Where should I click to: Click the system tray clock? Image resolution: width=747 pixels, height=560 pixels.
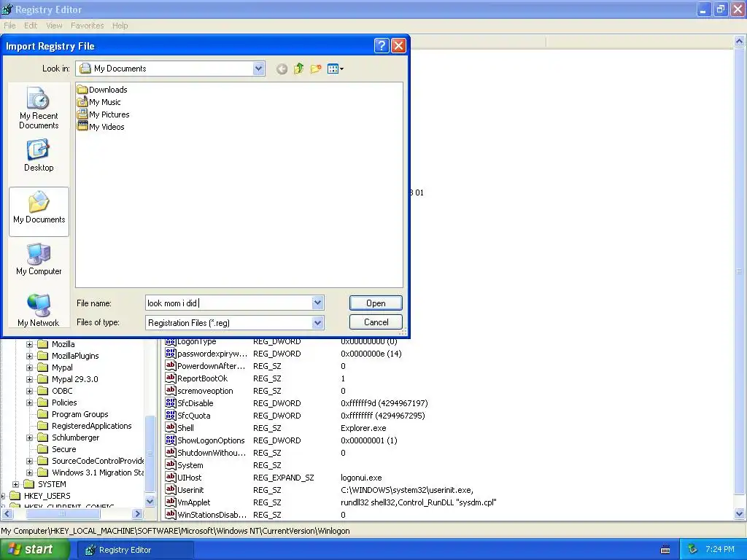720,549
